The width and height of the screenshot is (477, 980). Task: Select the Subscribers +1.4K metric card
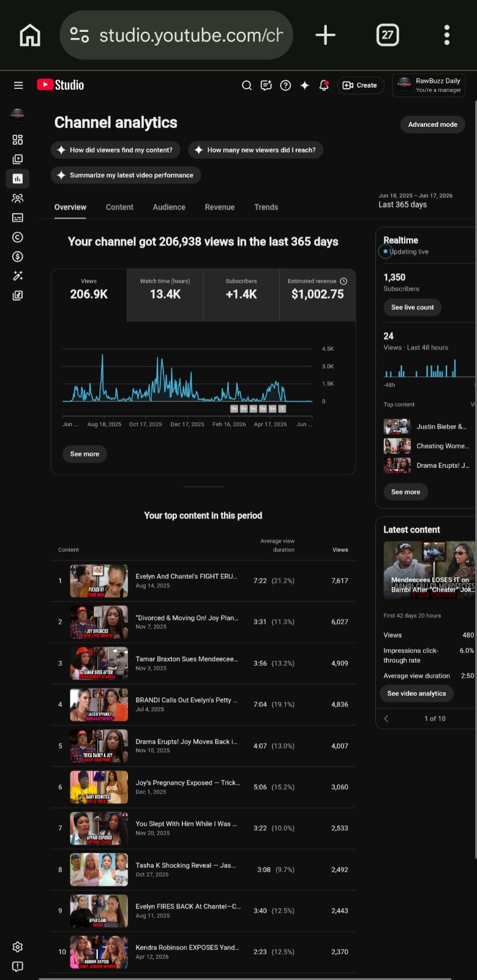tap(241, 295)
